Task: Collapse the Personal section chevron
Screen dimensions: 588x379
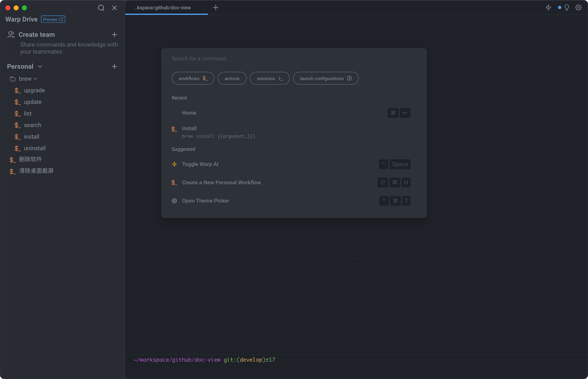Action: pyautogui.click(x=40, y=66)
